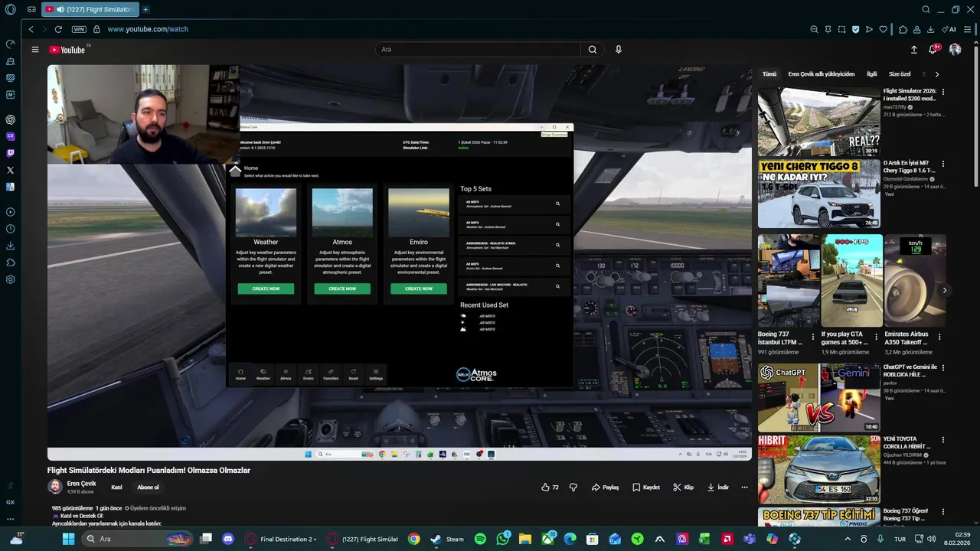This screenshot has height=551, width=980.
Task: Open options for Chery Tiggo 8 recommendation
Action: click(943, 164)
